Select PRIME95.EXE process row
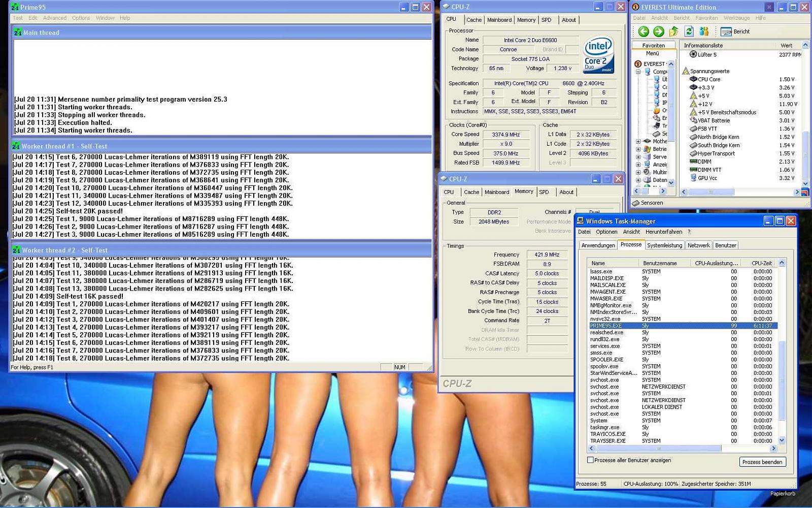The height and width of the screenshot is (508, 812). pyautogui.click(x=683, y=326)
